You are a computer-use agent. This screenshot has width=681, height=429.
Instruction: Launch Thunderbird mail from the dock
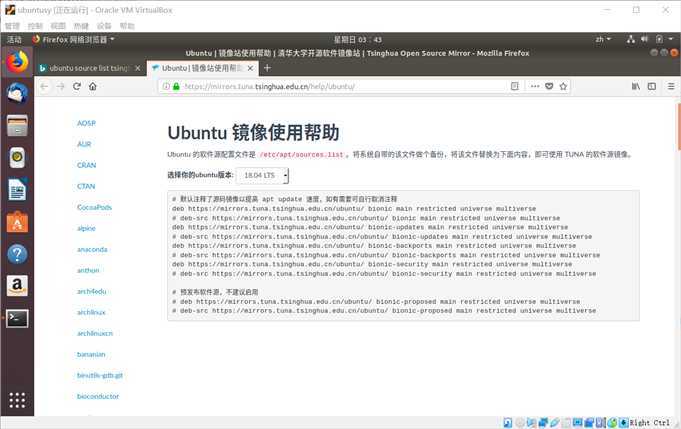pos(17,93)
